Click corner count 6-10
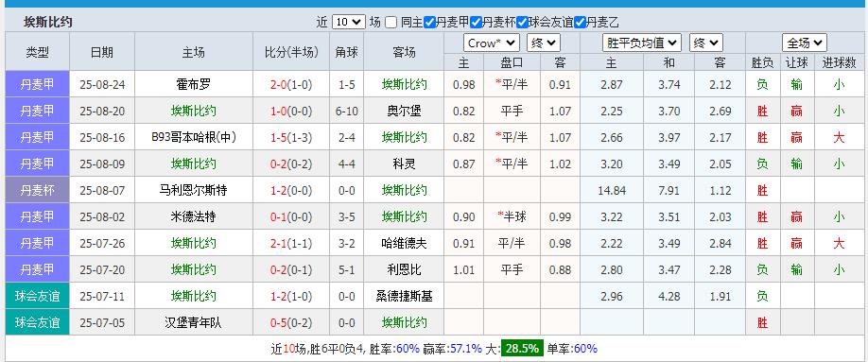 (346, 112)
